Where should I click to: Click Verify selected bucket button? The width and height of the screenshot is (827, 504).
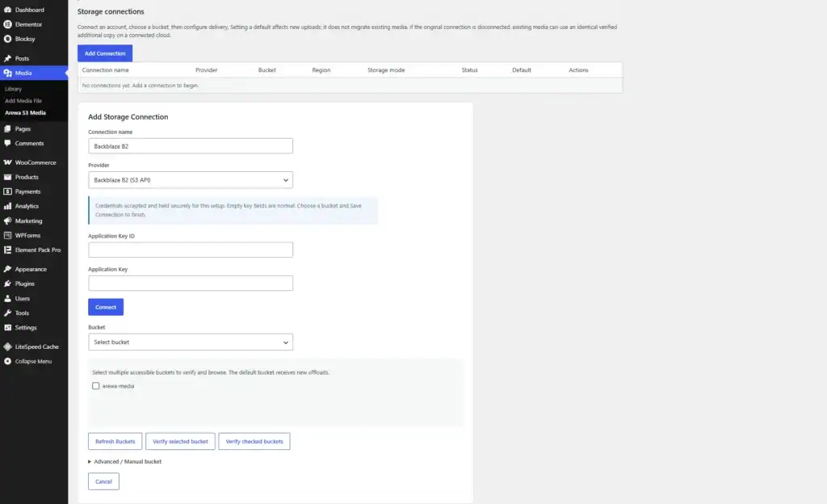point(180,441)
